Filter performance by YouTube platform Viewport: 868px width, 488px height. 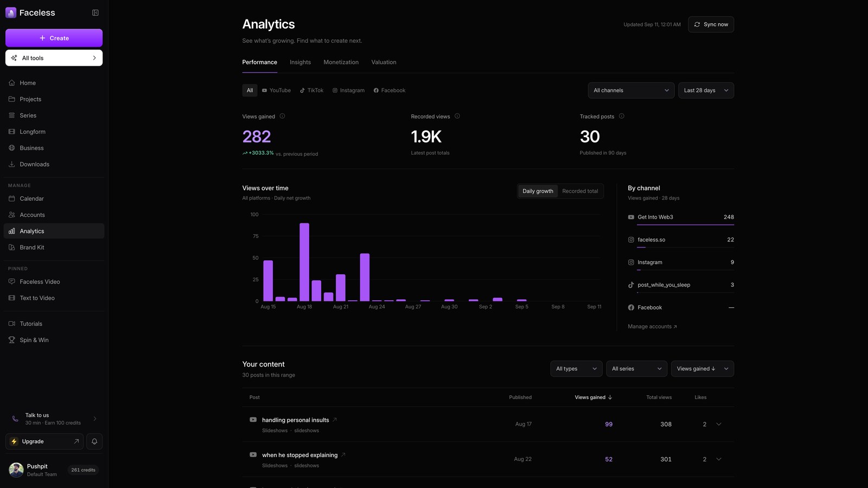276,91
